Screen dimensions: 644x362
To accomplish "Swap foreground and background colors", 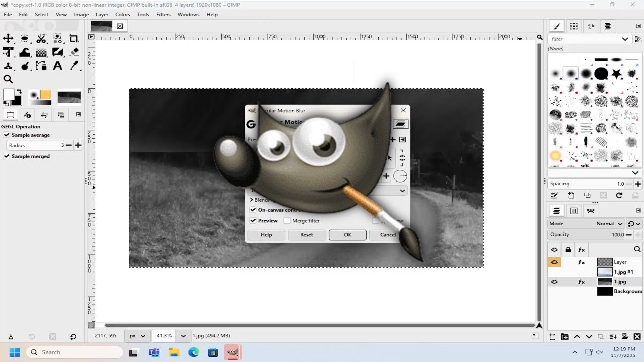I will 19,91.
